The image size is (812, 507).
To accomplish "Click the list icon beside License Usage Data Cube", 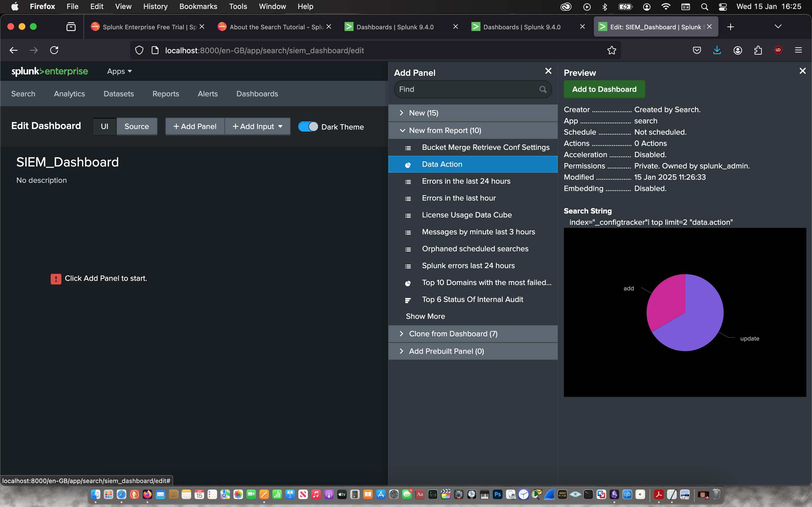I will pos(408,215).
